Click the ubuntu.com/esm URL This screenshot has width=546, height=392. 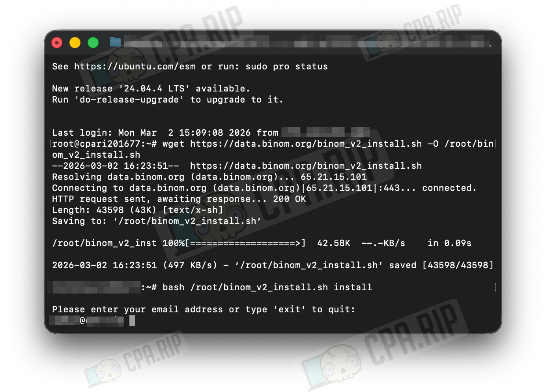point(135,67)
